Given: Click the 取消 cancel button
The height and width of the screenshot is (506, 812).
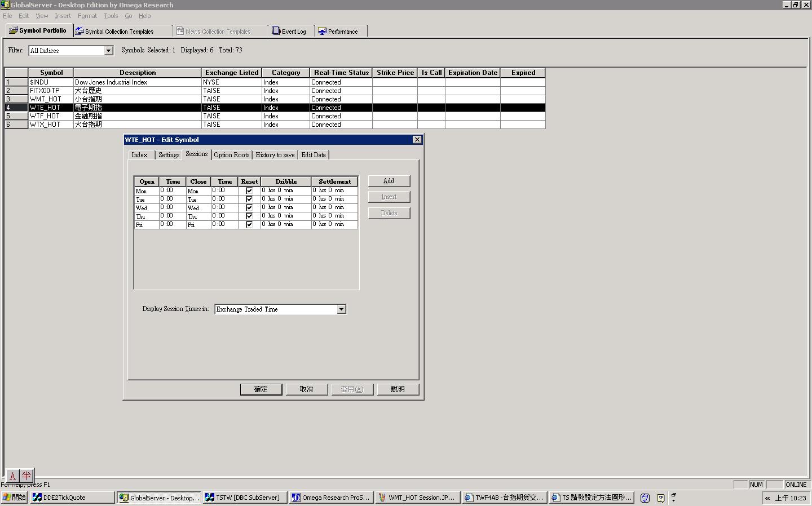Looking at the screenshot, I should [x=307, y=389].
